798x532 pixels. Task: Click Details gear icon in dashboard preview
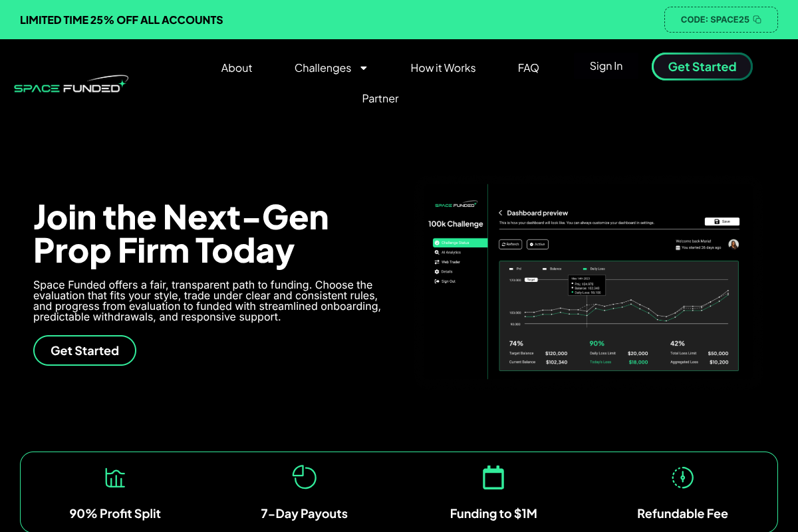[x=437, y=271]
